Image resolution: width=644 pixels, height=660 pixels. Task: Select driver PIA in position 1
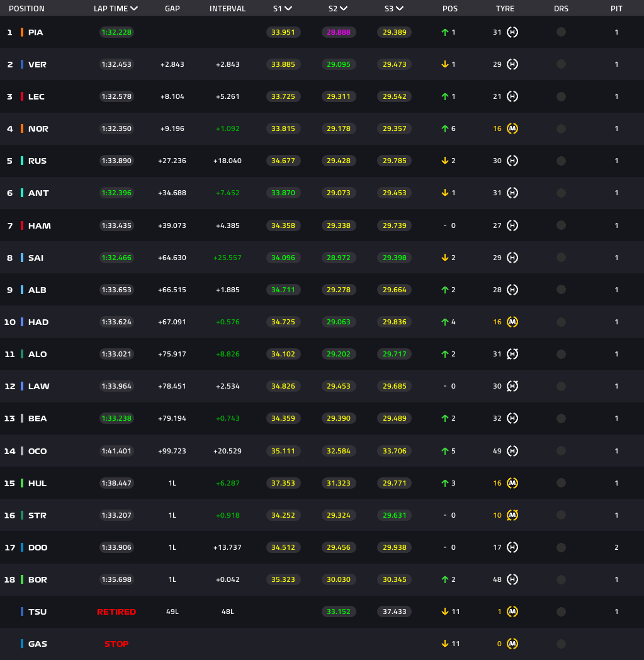[x=36, y=32]
